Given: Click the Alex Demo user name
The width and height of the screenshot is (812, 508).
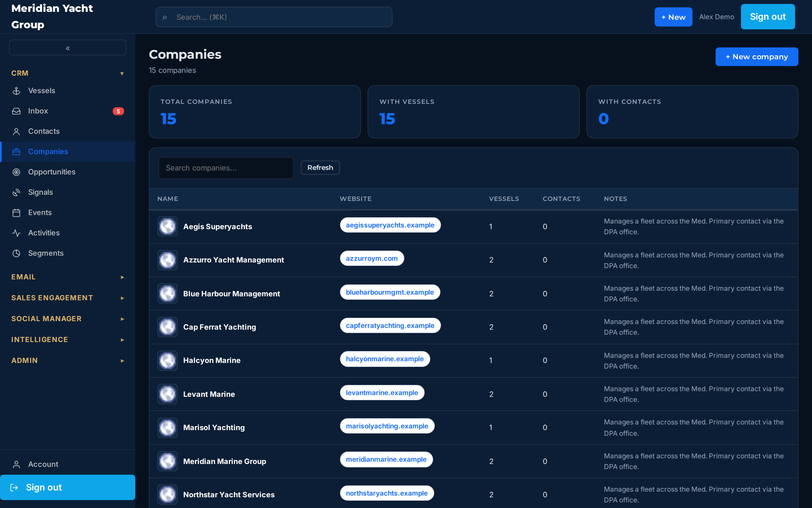Looking at the screenshot, I should point(716,17).
